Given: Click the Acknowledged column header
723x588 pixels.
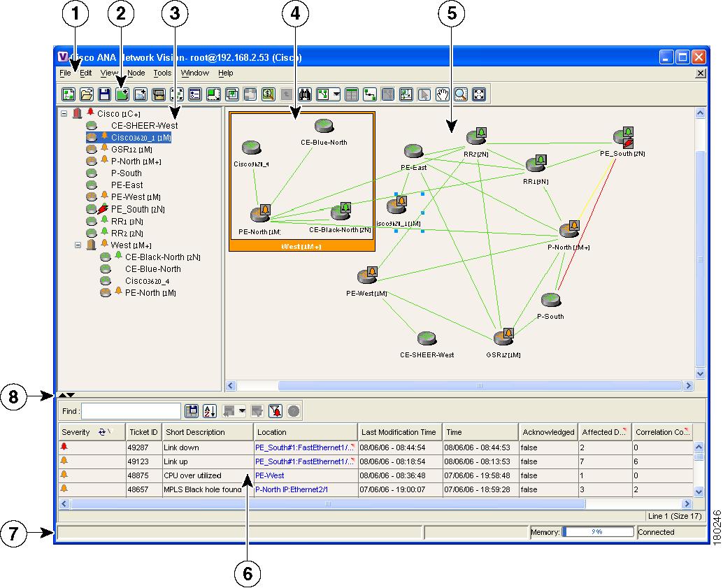Looking at the screenshot, I should pyautogui.click(x=548, y=432).
